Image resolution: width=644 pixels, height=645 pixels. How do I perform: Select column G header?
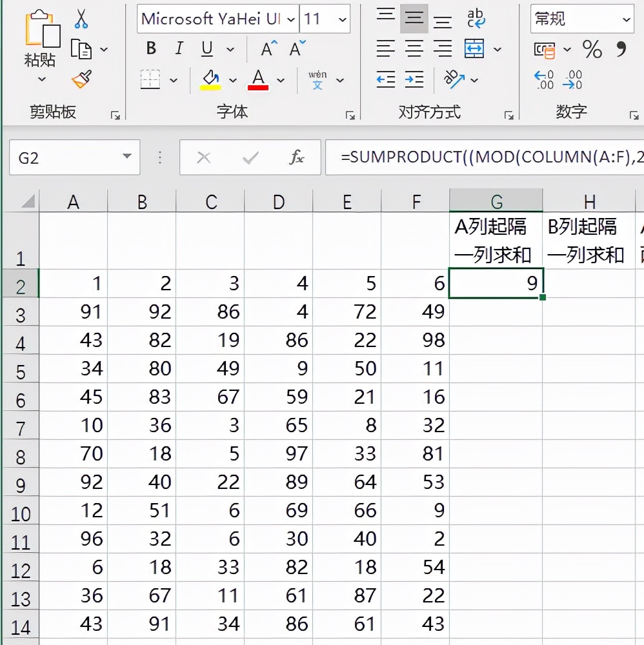point(496,201)
